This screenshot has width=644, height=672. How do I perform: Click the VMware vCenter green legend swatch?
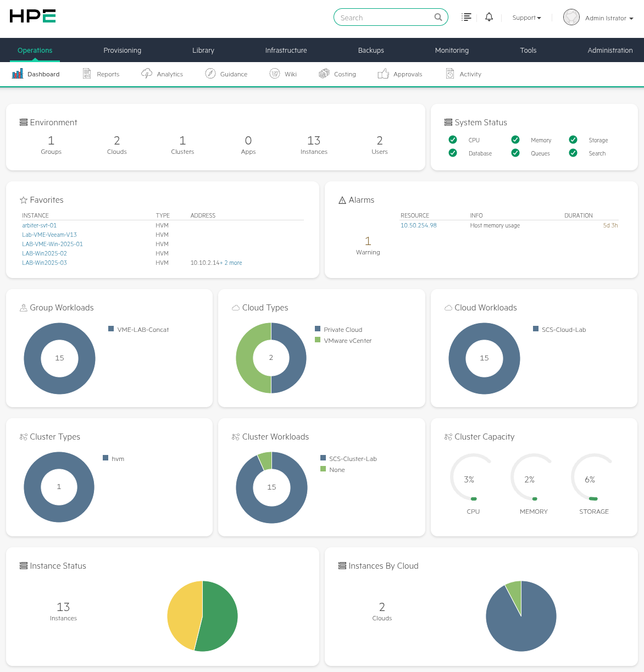click(318, 340)
